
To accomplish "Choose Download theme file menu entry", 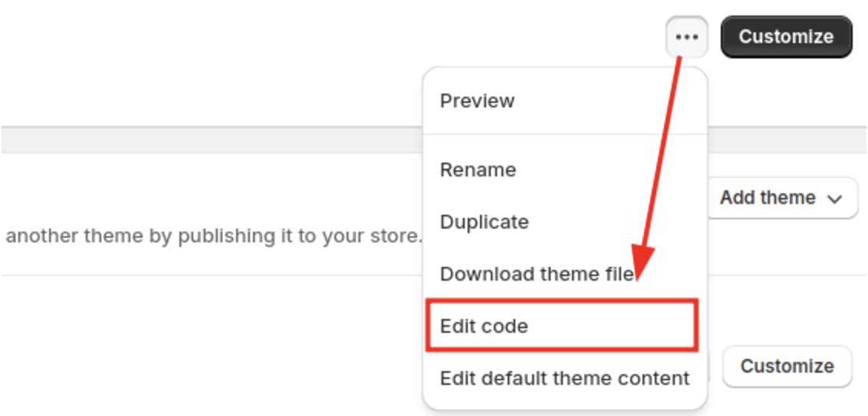I will [x=565, y=274].
